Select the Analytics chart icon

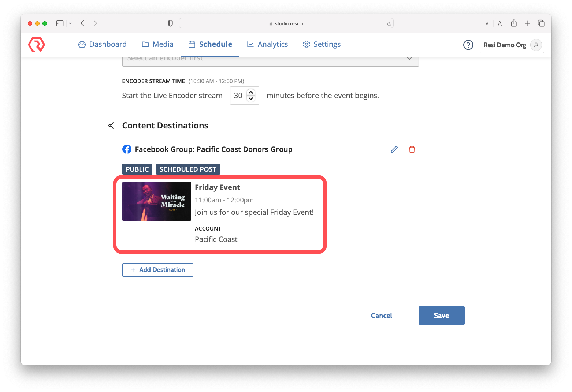(250, 44)
